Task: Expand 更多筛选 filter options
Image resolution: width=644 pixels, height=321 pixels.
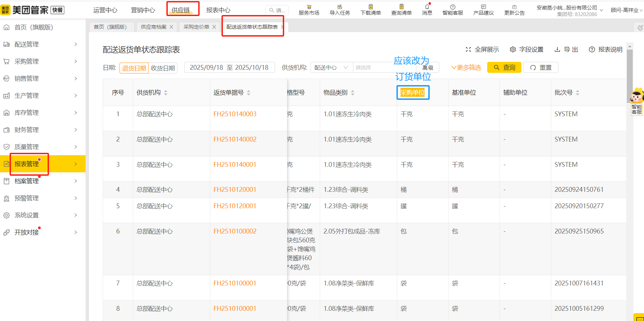Action: pyautogui.click(x=466, y=68)
